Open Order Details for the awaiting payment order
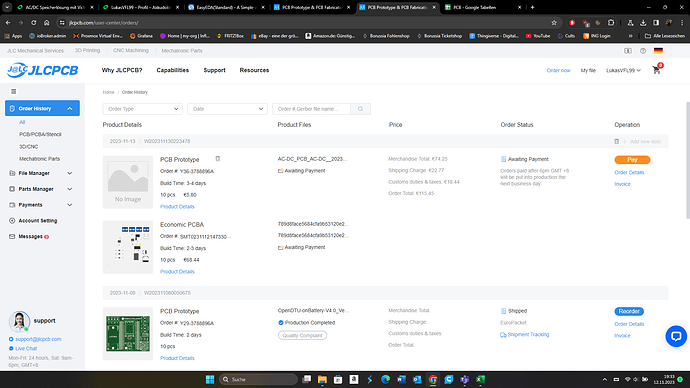The width and height of the screenshot is (690, 388). (x=629, y=172)
